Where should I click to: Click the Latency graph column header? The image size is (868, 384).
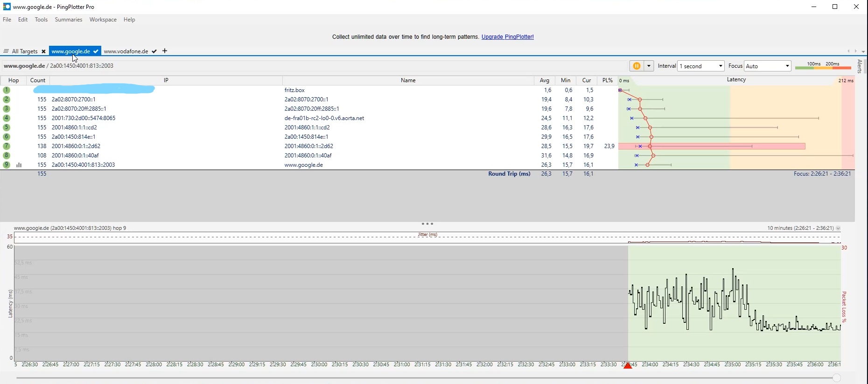pyautogui.click(x=736, y=80)
